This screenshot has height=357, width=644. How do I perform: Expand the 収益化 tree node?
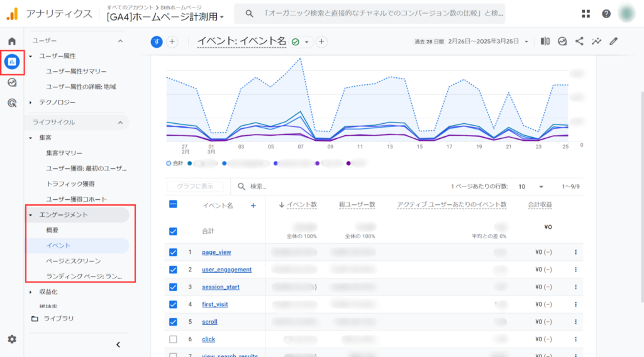pos(31,292)
